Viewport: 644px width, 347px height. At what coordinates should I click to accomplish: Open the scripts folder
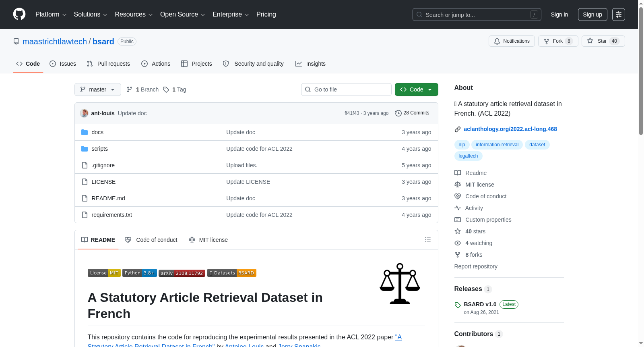click(99, 149)
